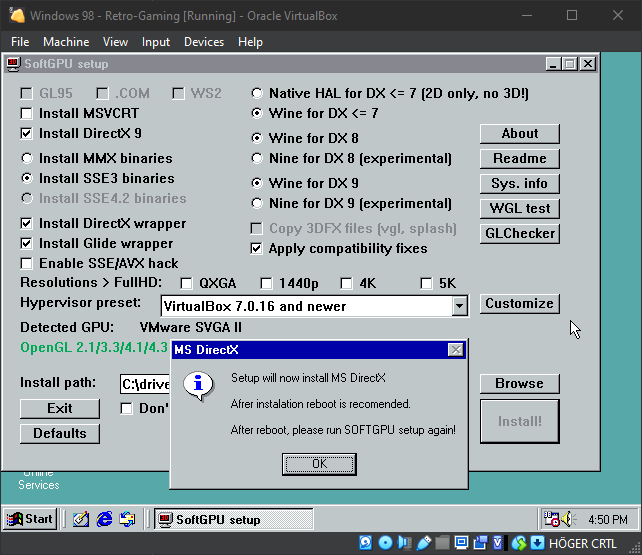This screenshot has width=642, height=555.
Task: Click the speaker volume icon in Windows 98 tray
Action: point(568,519)
